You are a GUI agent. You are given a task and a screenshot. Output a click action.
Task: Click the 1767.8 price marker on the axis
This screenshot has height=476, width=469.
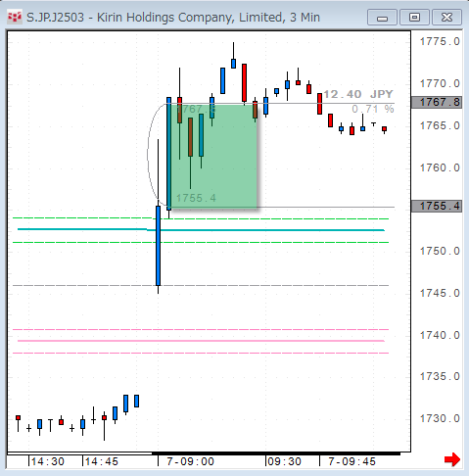(x=437, y=102)
